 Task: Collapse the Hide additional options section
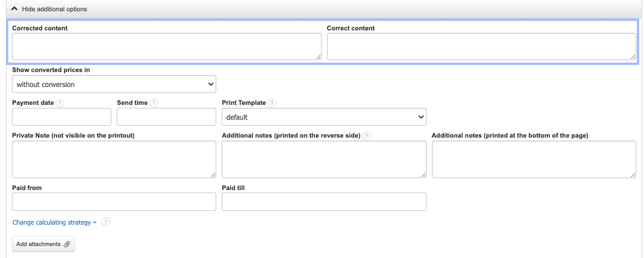pyautogui.click(x=54, y=10)
